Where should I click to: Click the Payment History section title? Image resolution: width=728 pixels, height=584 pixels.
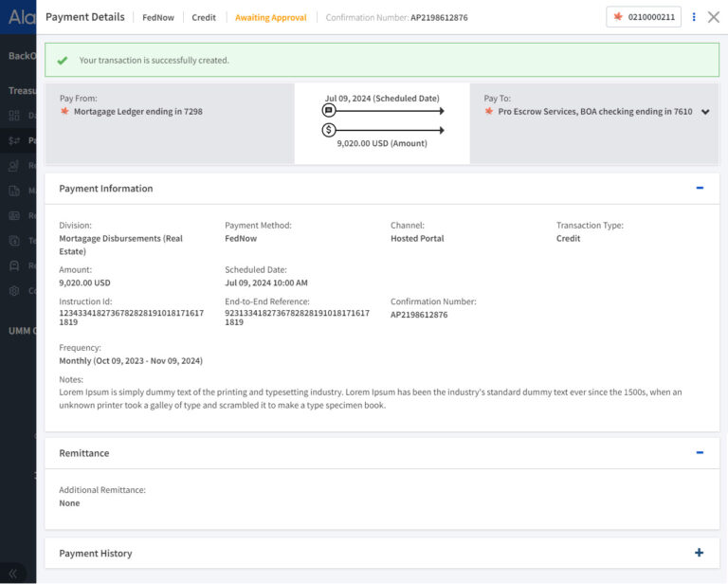pyautogui.click(x=96, y=553)
